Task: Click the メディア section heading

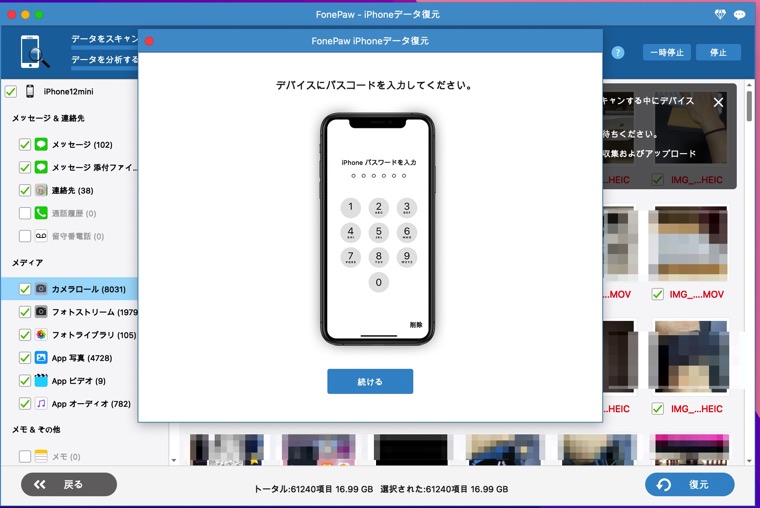Action: pos(28,263)
